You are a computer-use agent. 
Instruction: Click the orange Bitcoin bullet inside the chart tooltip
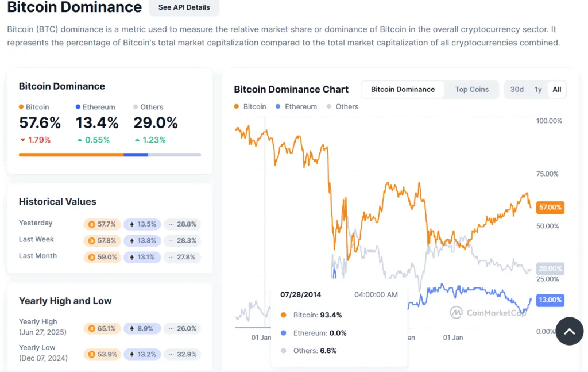point(284,316)
